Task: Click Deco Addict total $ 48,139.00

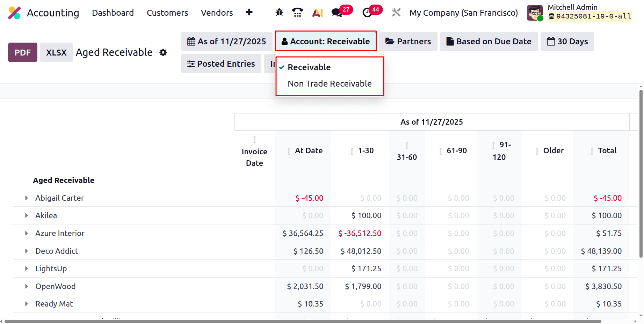Action: tap(601, 251)
